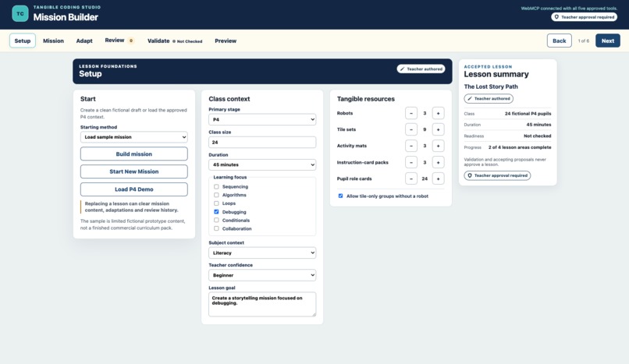Image resolution: width=629 pixels, height=364 pixels.
Task: Increase the Activity mats count
Action: [438, 146]
